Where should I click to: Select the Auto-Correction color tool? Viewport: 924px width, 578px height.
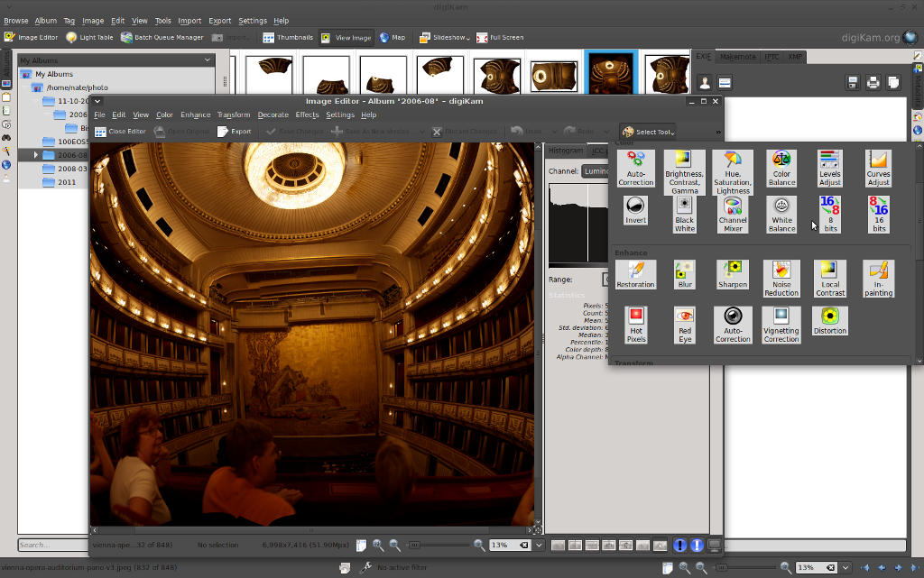point(635,168)
